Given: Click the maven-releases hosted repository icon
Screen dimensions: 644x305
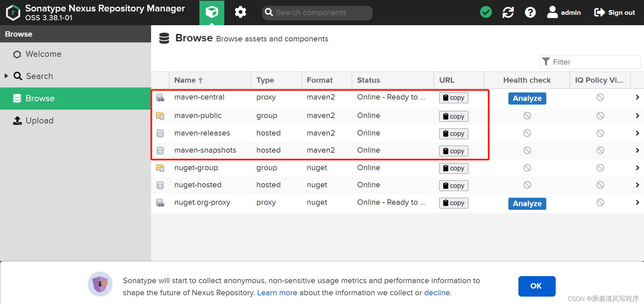Looking at the screenshot, I should [160, 134].
